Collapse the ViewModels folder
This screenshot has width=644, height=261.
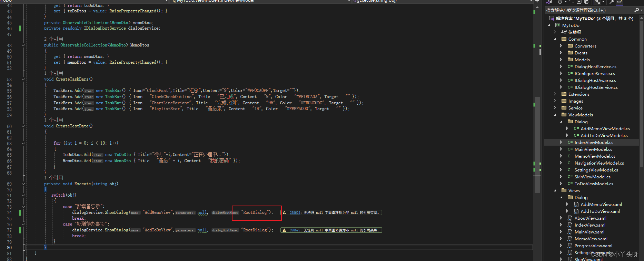tap(555, 115)
